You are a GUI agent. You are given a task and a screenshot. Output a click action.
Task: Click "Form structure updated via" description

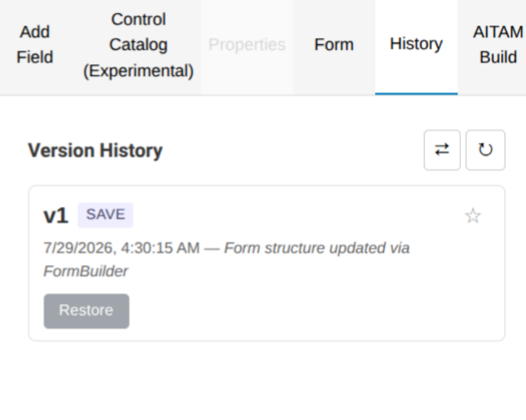(x=316, y=248)
